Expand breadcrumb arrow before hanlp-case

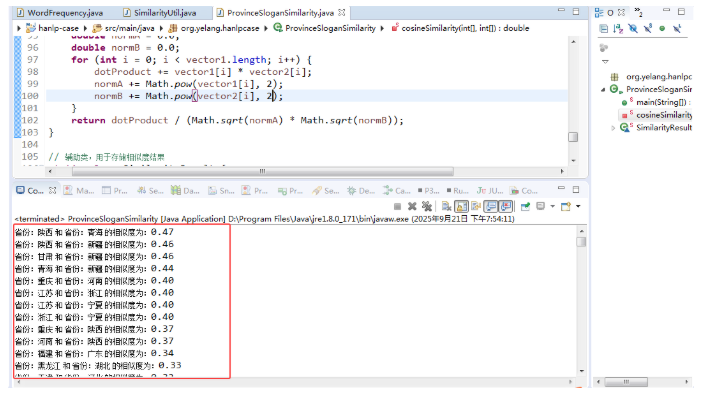19,28
